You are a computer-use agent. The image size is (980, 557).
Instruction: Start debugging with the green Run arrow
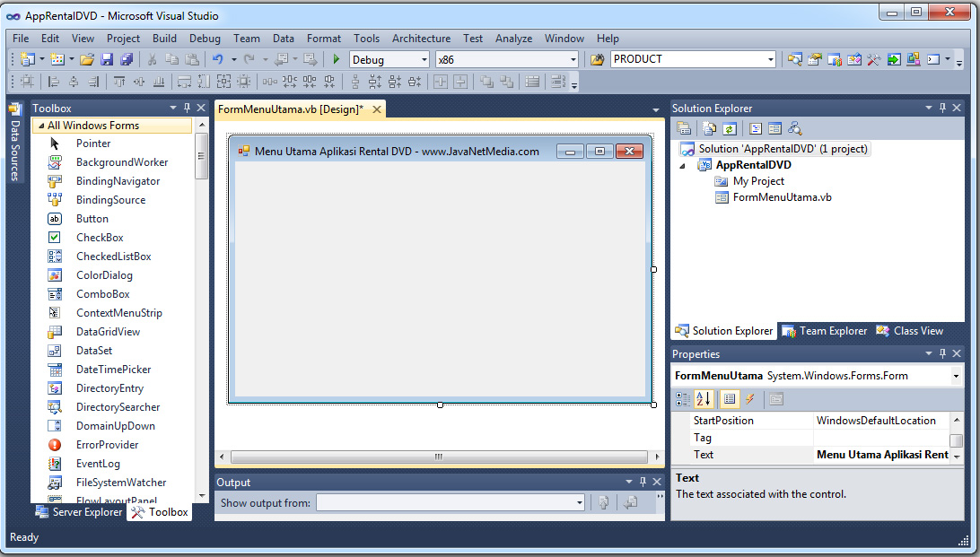[336, 60]
